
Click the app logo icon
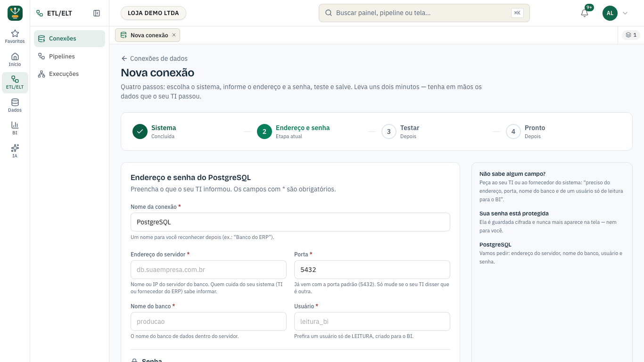pyautogui.click(x=15, y=13)
